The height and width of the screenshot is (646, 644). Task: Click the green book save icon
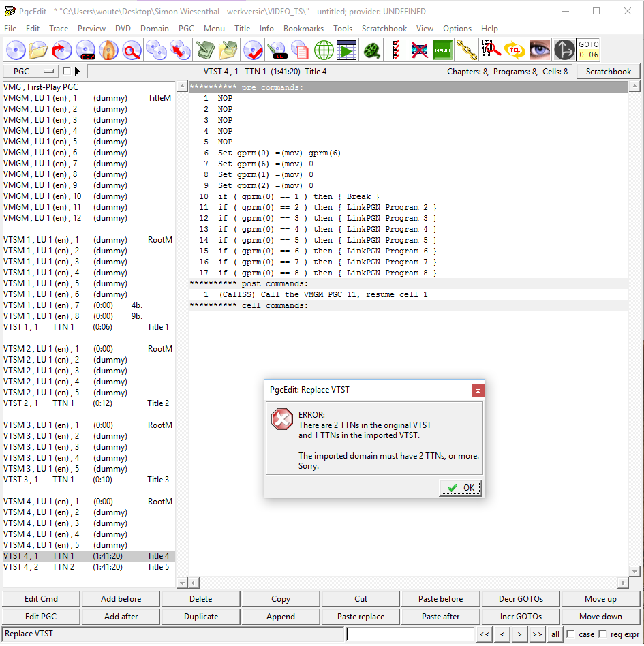point(205,50)
